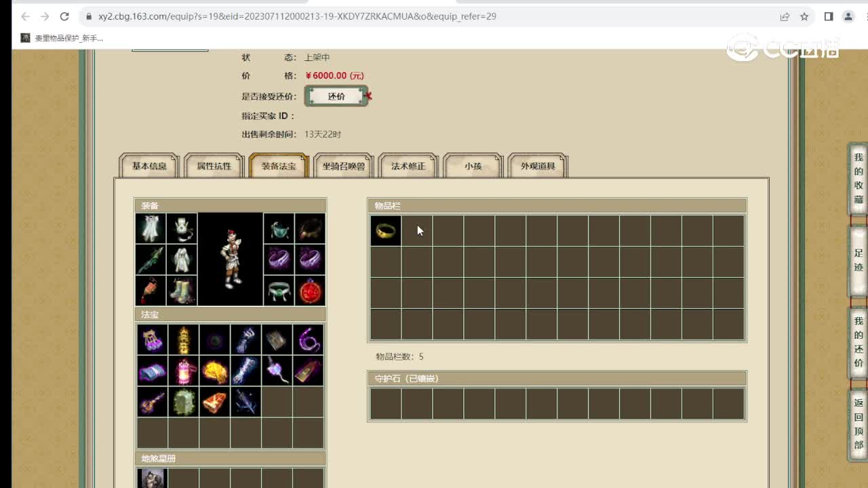Image resolution: width=868 pixels, height=488 pixels.
Task: Click the status text 上架中
Action: click(317, 58)
